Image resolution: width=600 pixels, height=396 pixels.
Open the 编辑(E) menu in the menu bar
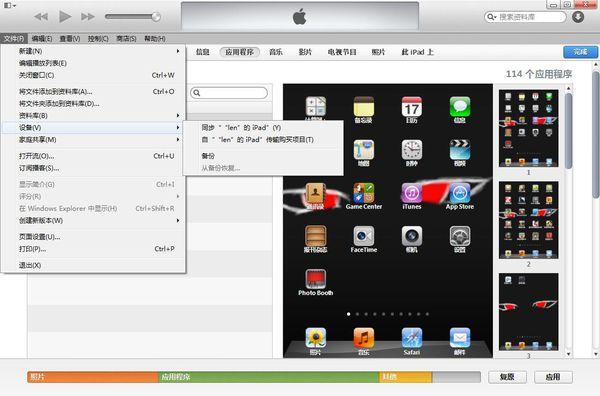pos(42,39)
